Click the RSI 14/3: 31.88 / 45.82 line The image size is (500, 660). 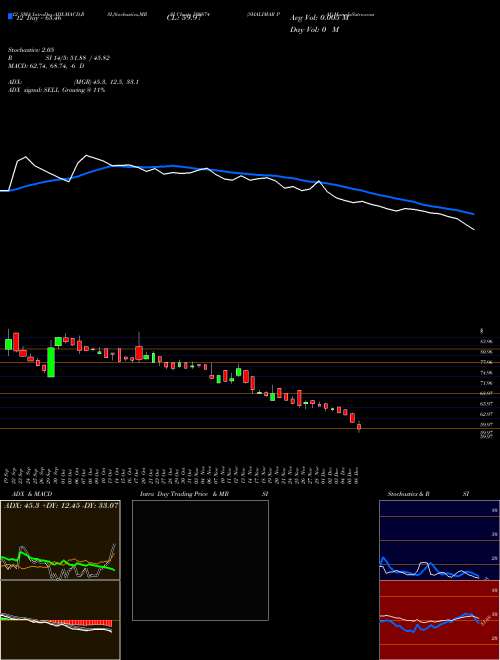[x=59, y=58]
